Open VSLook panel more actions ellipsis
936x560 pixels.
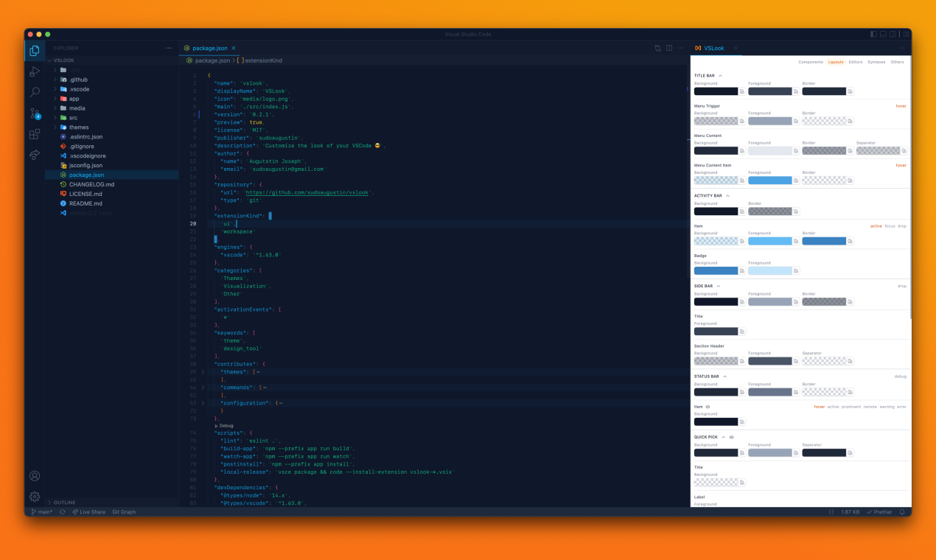(901, 48)
